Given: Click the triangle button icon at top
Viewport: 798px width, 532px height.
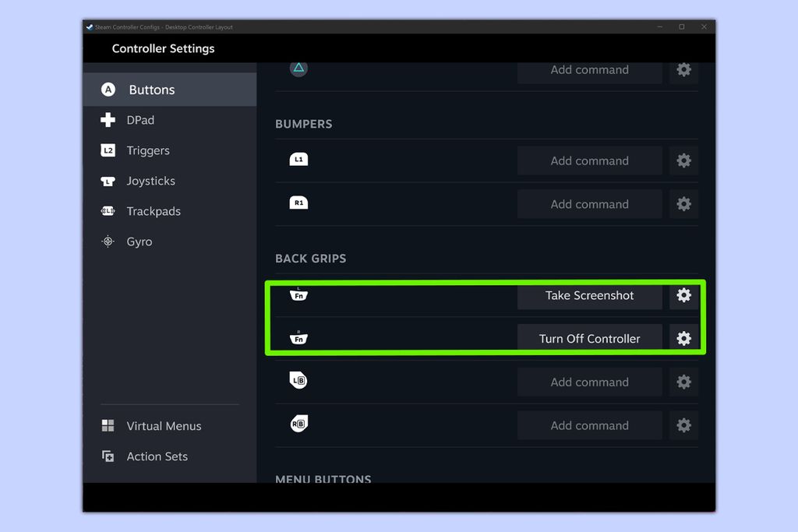Looking at the screenshot, I should (x=298, y=69).
